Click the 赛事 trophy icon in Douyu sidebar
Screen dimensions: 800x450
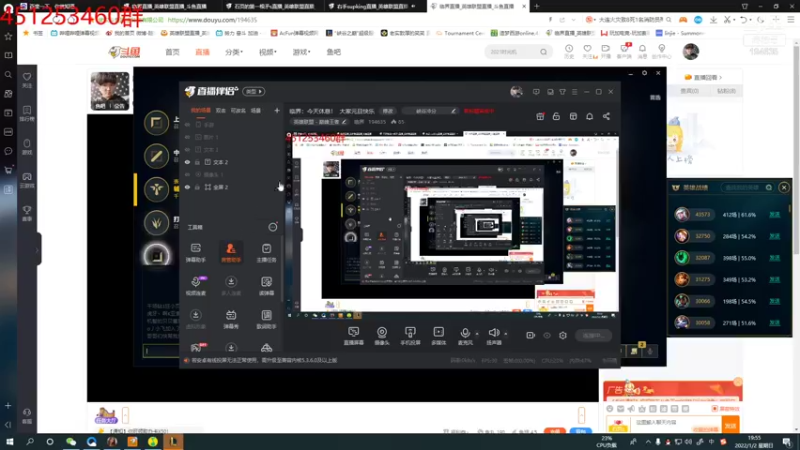27,213
